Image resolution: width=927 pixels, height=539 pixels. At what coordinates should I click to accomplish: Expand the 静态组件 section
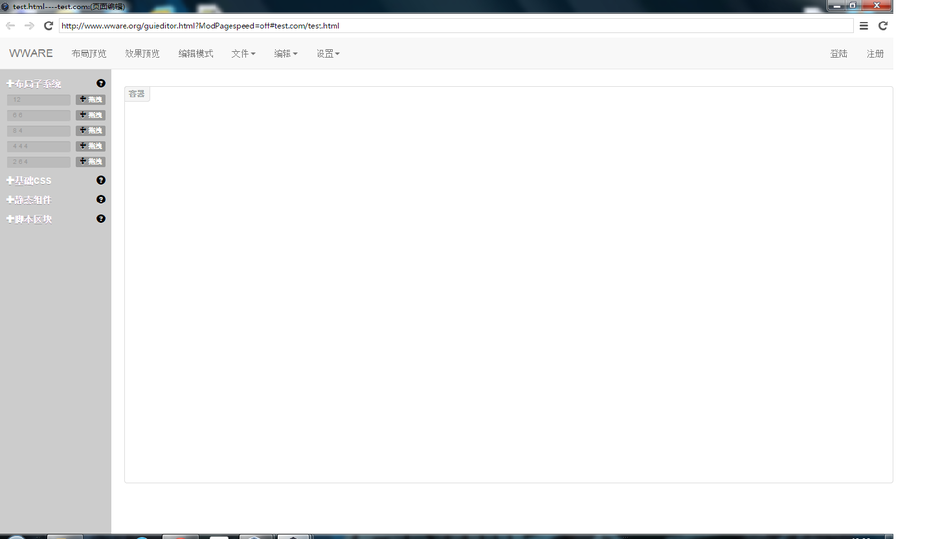(x=29, y=200)
